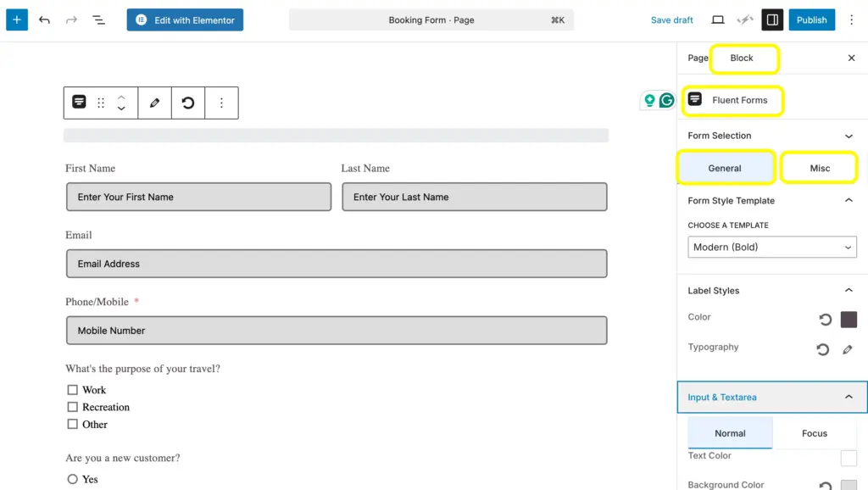The height and width of the screenshot is (490, 868).
Task: Open the block inserter with the plus icon
Action: click(x=17, y=19)
